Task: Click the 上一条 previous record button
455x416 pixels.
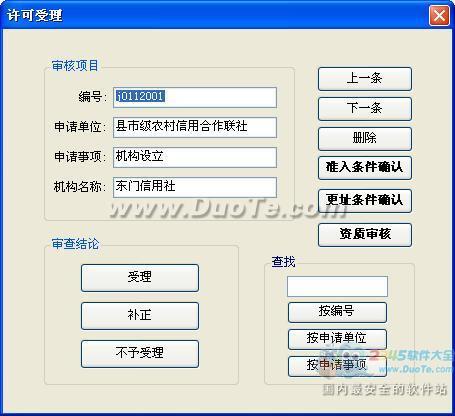Action: coord(365,79)
